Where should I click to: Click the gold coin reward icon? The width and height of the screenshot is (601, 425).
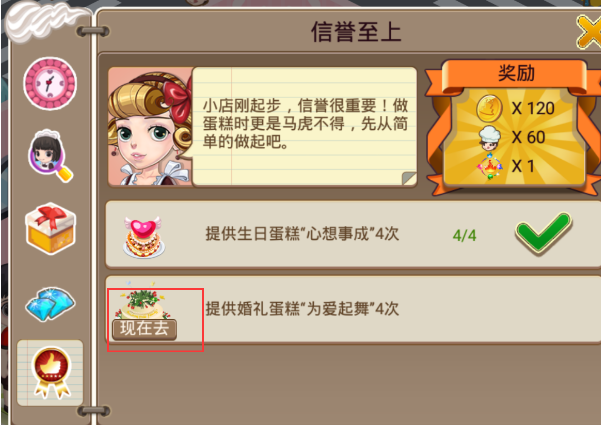click(489, 109)
